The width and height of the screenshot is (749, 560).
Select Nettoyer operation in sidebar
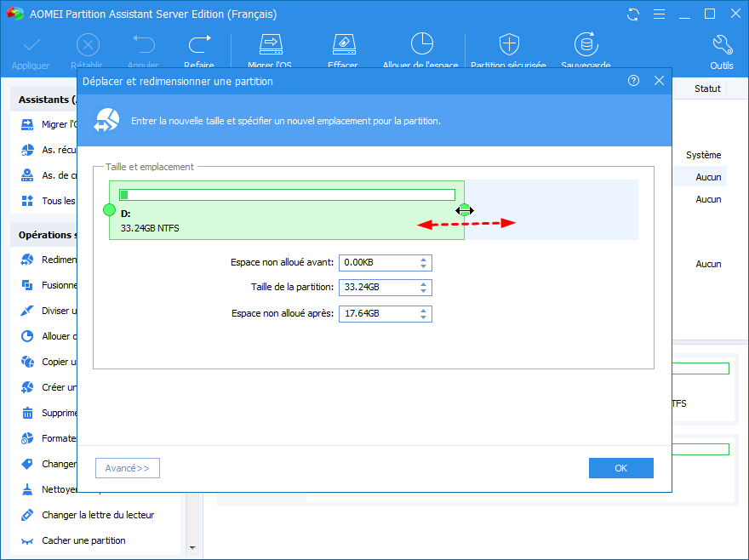[48, 489]
